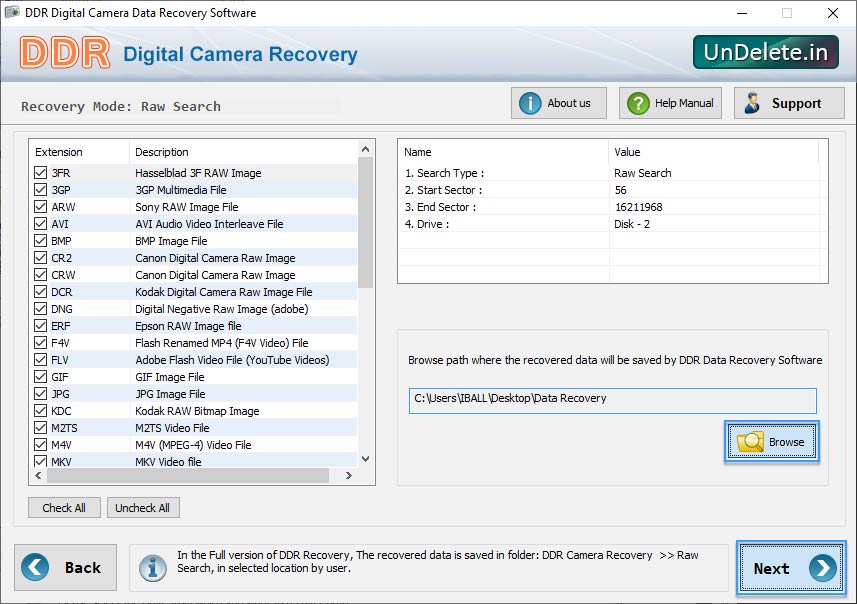
Task: Click the Uncheck All button
Action: point(143,508)
